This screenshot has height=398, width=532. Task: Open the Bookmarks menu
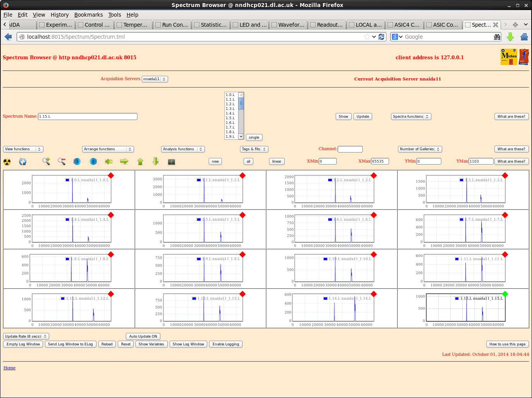[88, 15]
